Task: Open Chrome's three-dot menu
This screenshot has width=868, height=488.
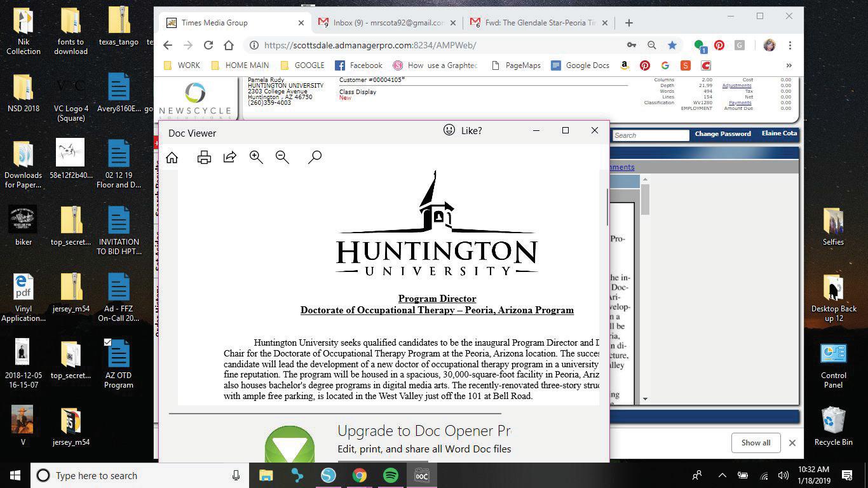Action: [x=790, y=45]
